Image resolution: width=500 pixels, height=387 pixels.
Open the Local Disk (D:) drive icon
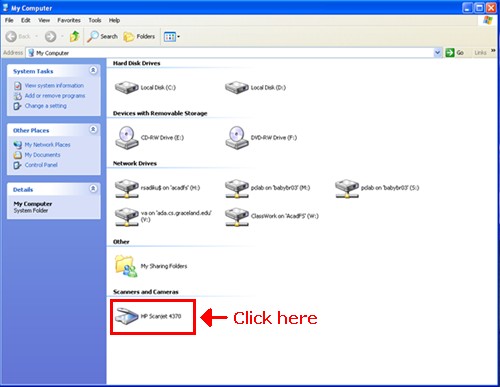point(237,88)
